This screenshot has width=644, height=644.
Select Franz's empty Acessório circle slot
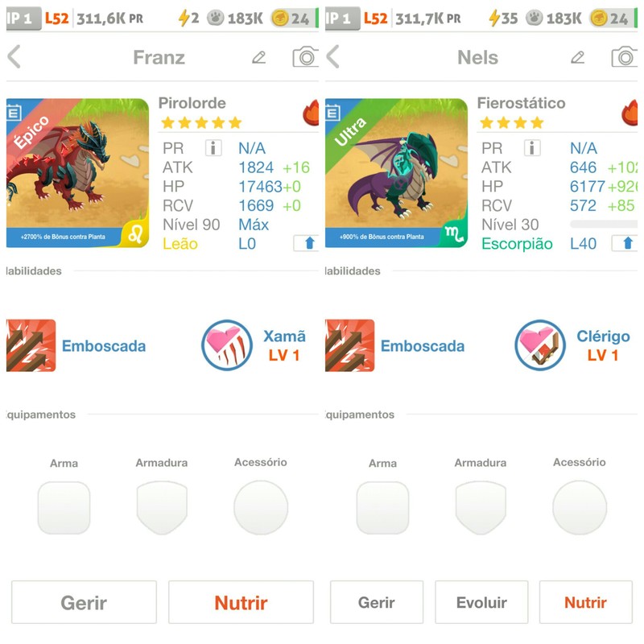click(261, 508)
